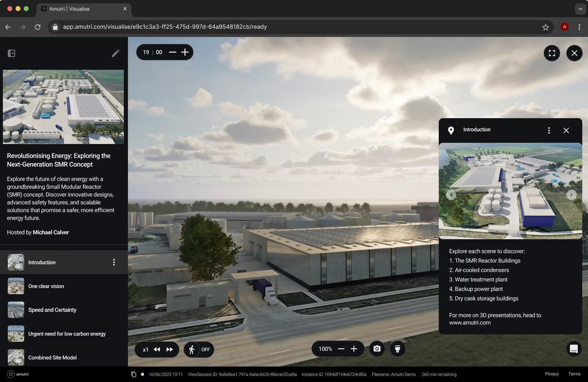Image resolution: width=588 pixels, height=382 pixels.
Task: Open the Terms link
Action: 574,374
